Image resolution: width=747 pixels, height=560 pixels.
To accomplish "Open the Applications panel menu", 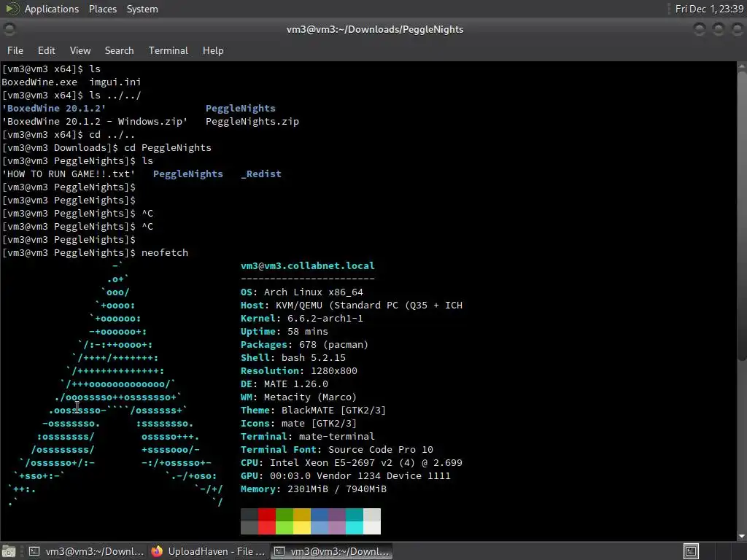I will tap(52, 9).
